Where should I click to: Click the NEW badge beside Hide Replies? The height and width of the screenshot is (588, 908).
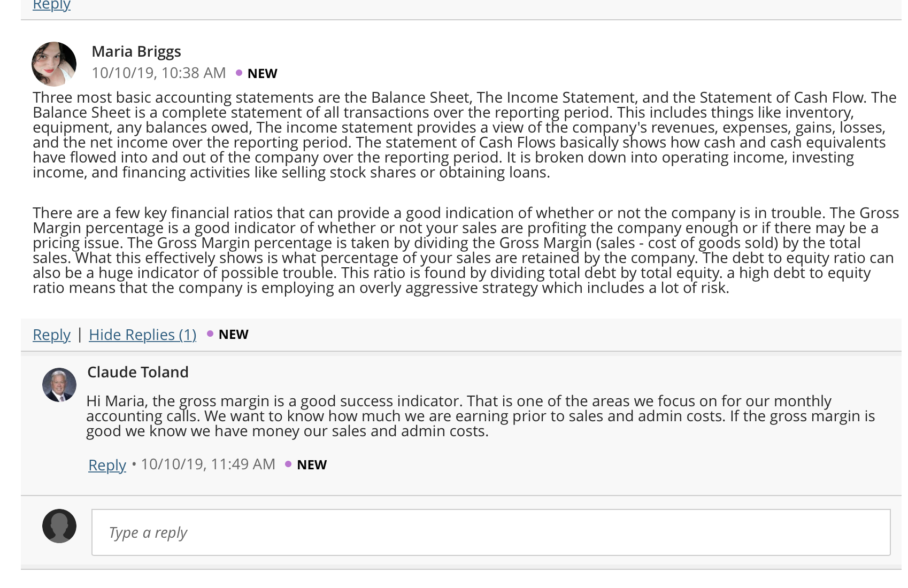click(234, 335)
